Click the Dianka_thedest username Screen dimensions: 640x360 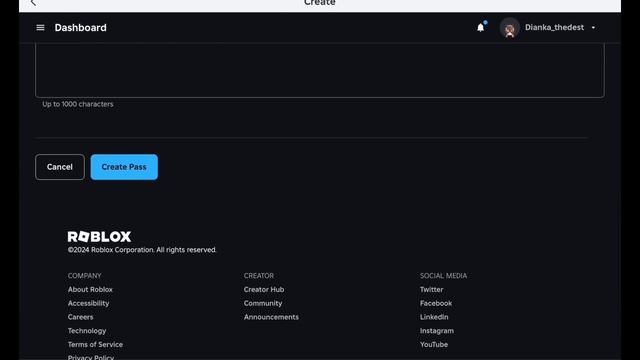554,27
